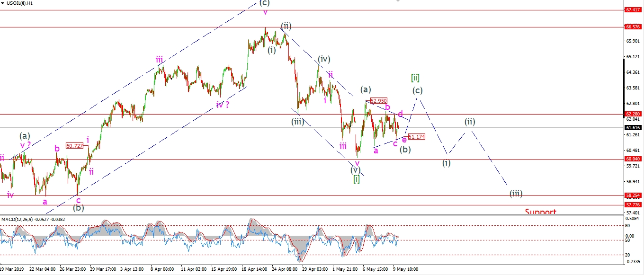Open the USOIL chart title dropdown arrow
This screenshot has height=275, width=644.
click(2, 4)
